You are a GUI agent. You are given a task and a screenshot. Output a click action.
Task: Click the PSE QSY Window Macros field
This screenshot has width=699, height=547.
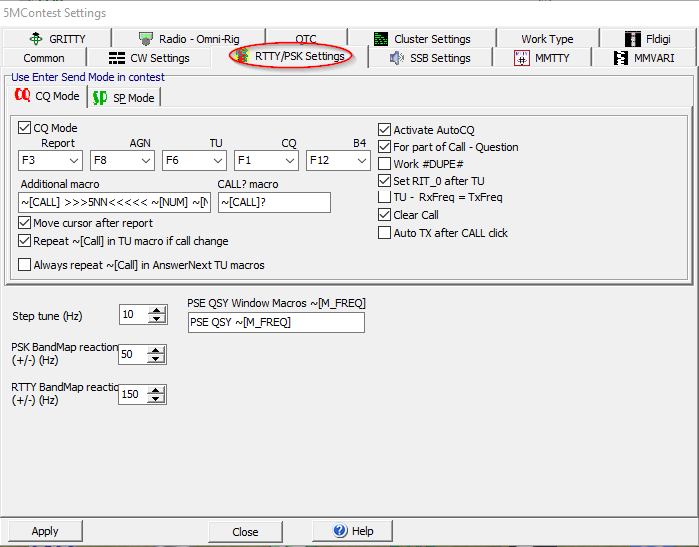[275, 322]
